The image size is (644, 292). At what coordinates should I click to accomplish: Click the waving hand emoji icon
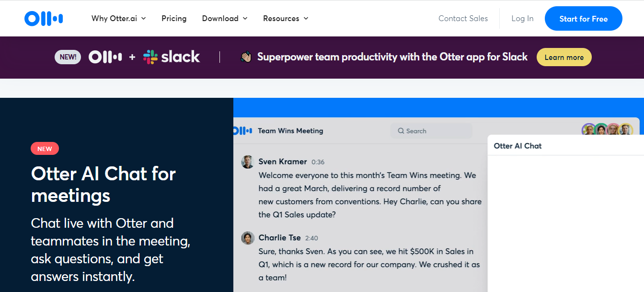[246, 57]
